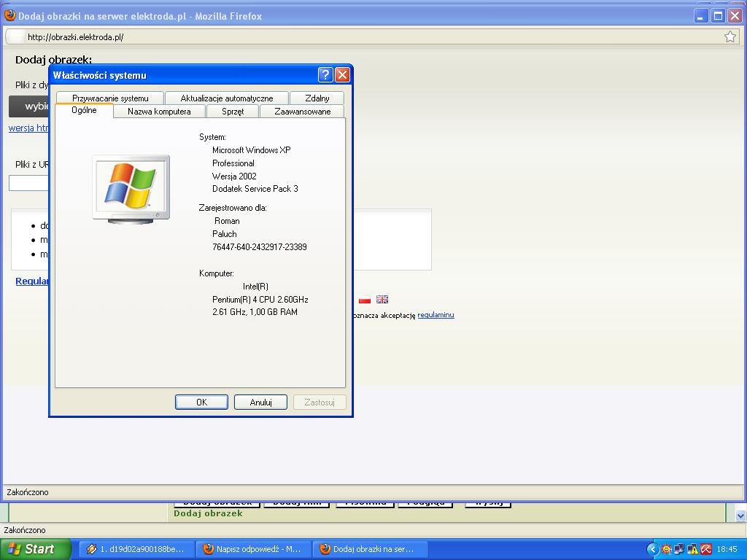Open the Nazwa komputera tab
The height and width of the screenshot is (560, 747).
coord(159,112)
